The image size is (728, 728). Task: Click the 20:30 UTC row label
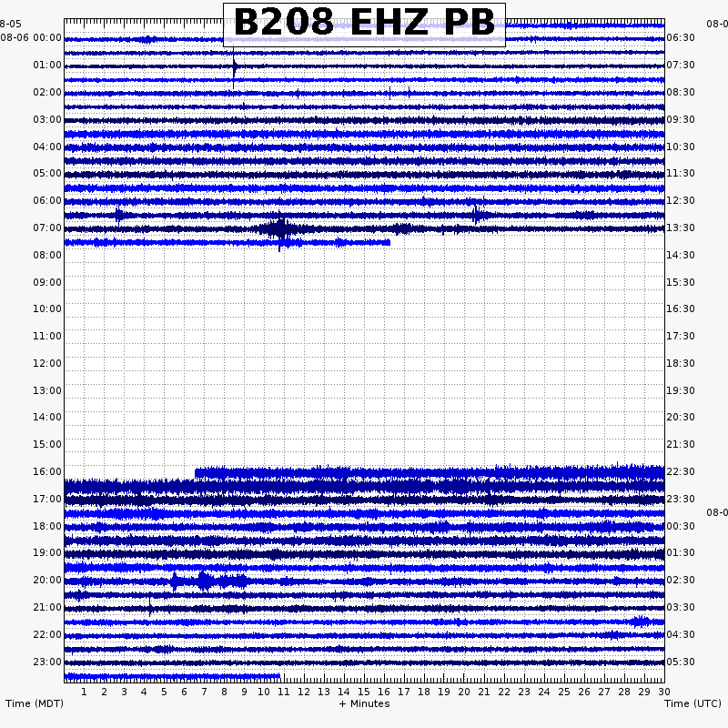coord(681,417)
